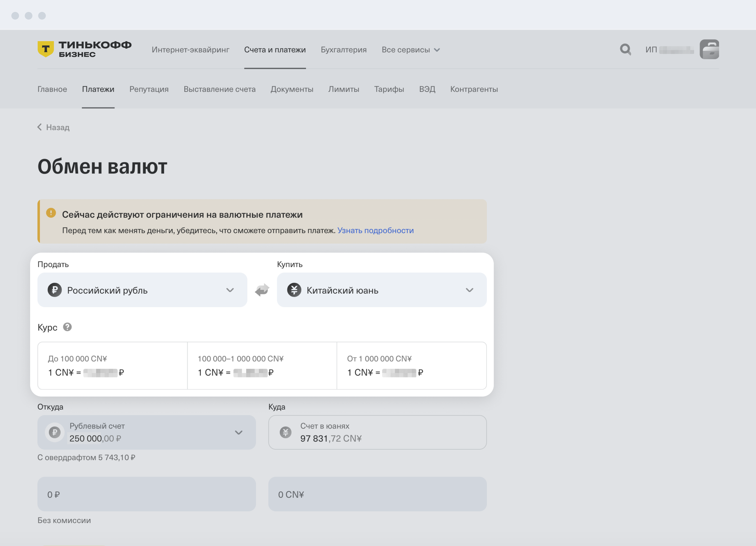Click the Тинькофф Бизнес logo
Image resolution: width=756 pixels, height=546 pixels.
(85, 49)
